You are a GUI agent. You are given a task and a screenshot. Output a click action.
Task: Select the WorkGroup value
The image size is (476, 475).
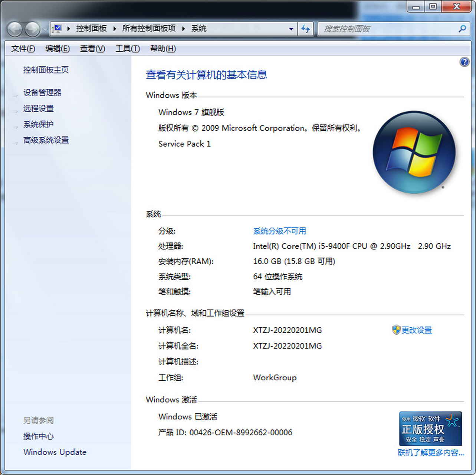[275, 378]
